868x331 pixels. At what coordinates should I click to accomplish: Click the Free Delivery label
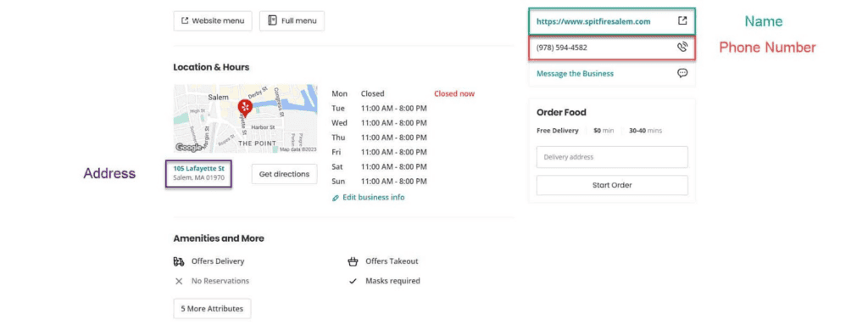558,131
